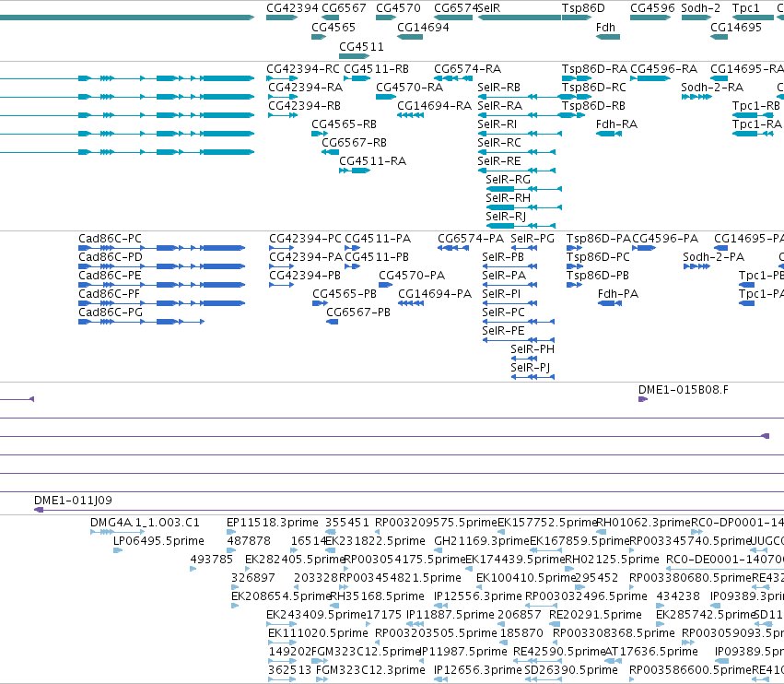Viewport: 784px width, 684px height.
Task: Click the 362513 EST label
Action: coord(289,671)
